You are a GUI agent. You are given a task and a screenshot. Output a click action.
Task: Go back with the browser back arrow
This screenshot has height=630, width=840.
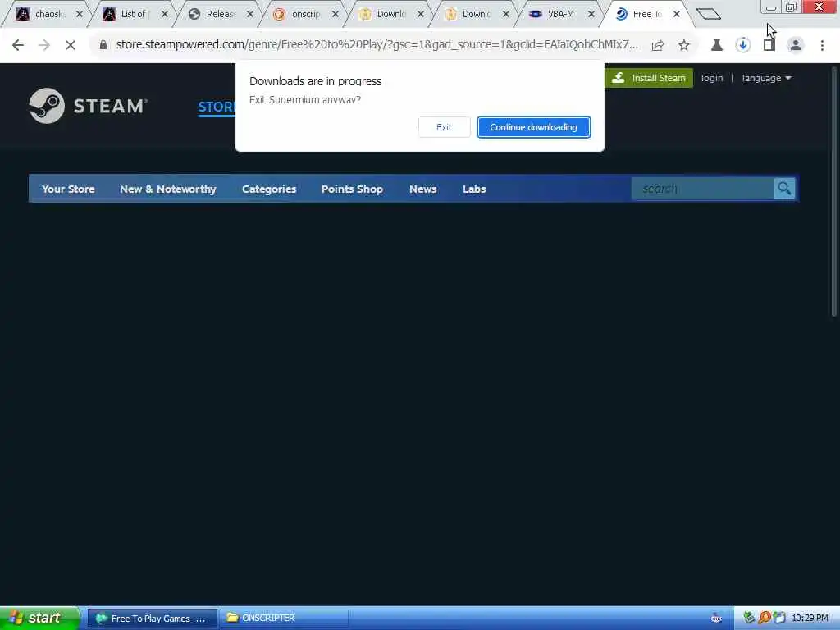click(x=18, y=45)
